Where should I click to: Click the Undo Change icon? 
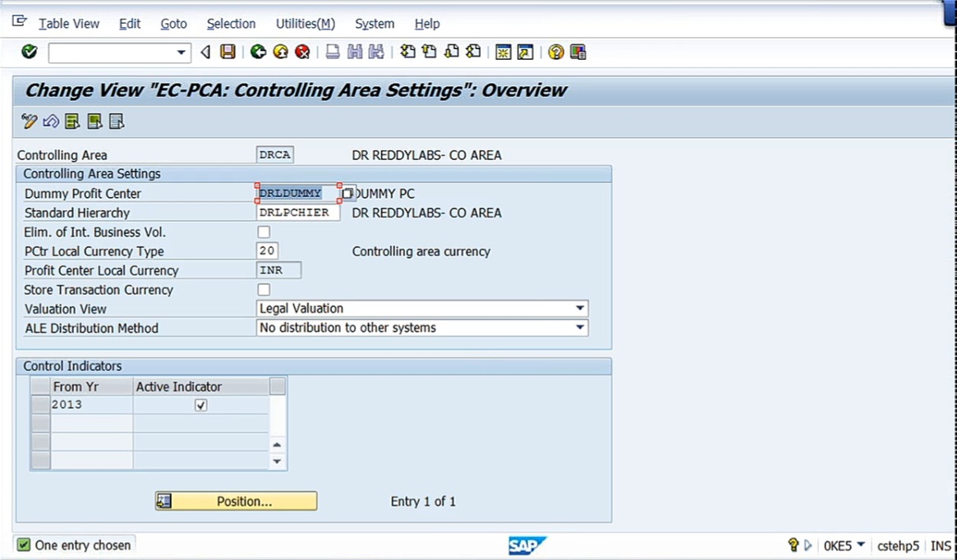51,122
